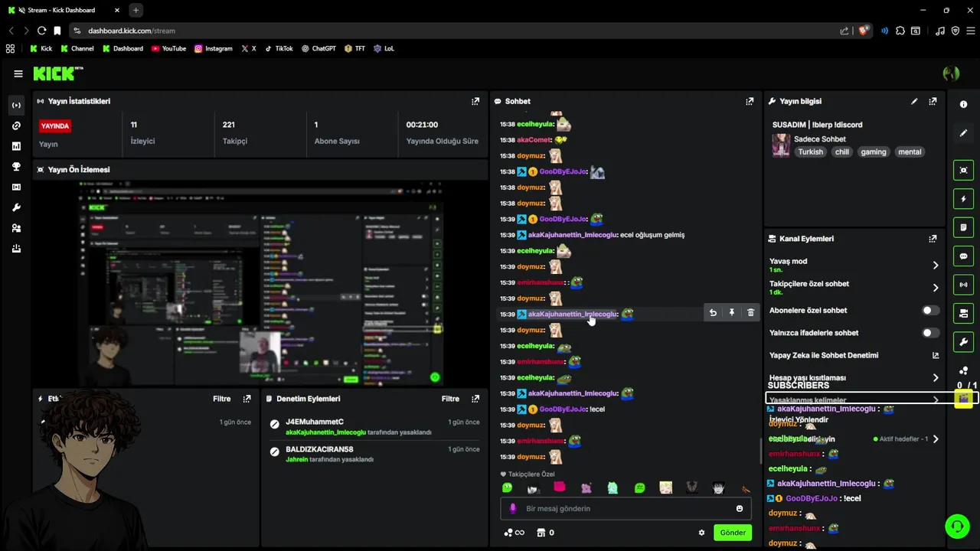
Task: Edit stream info with the pencil icon
Action: pyautogui.click(x=914, y=101)
